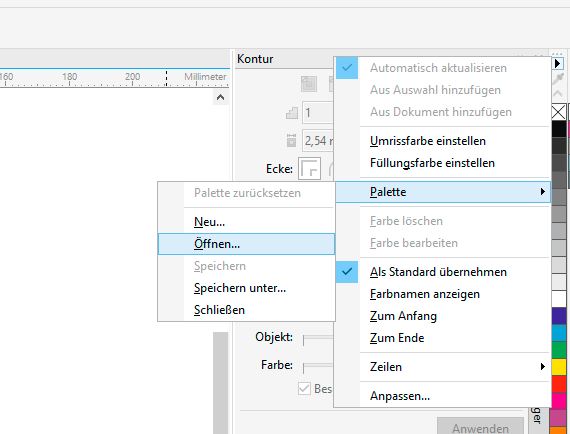The width and height of the screenshot is (570, 434).
Task: Click the Anwenden button
Action: click(480, 426)
